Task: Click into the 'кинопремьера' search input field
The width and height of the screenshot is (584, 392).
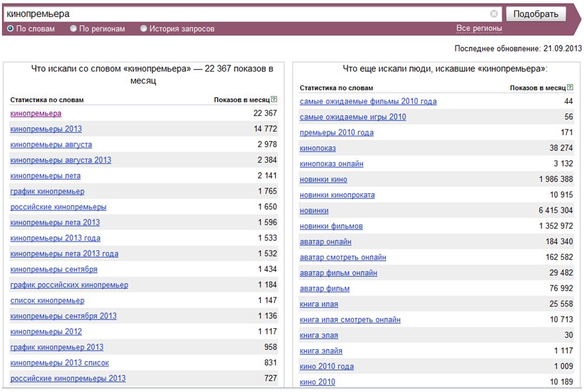Action: (x=246, y=14)
